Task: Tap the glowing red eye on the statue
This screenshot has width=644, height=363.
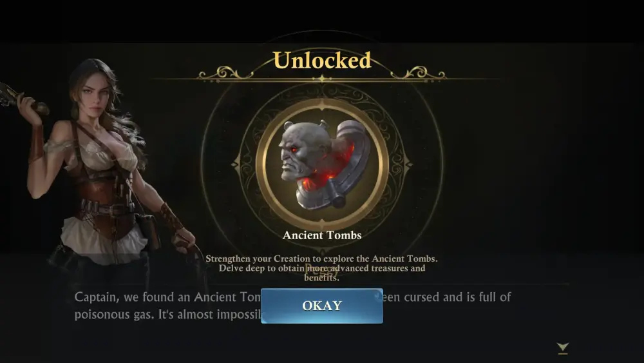Action: click(x=294, y=151)
